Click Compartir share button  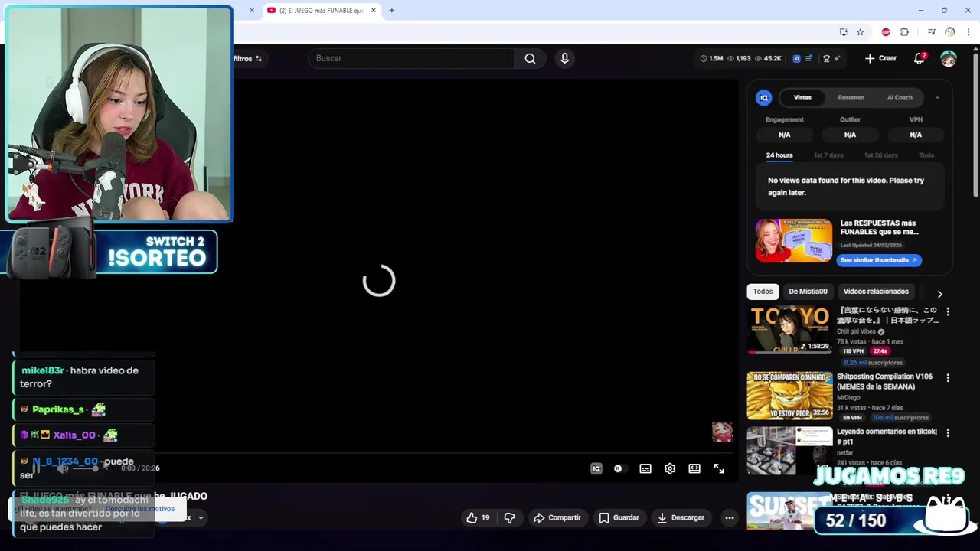(x=557, y=517)
